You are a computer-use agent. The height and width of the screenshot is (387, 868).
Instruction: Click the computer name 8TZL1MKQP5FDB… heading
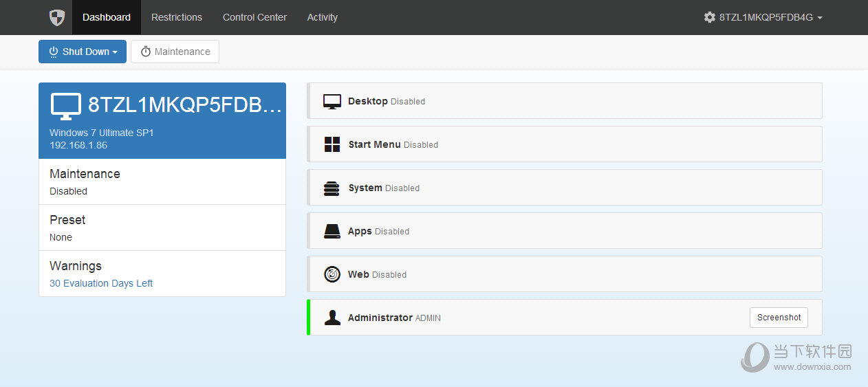pos(185,104)
